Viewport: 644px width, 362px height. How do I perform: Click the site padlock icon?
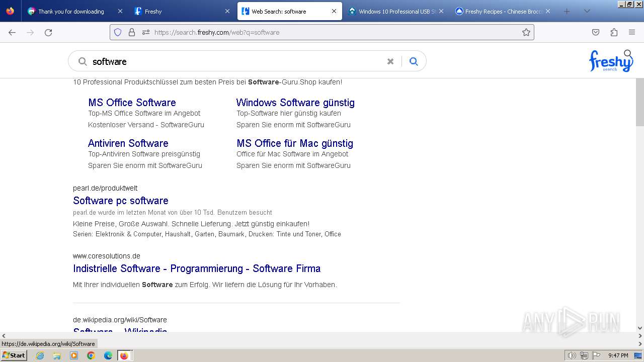132,32
